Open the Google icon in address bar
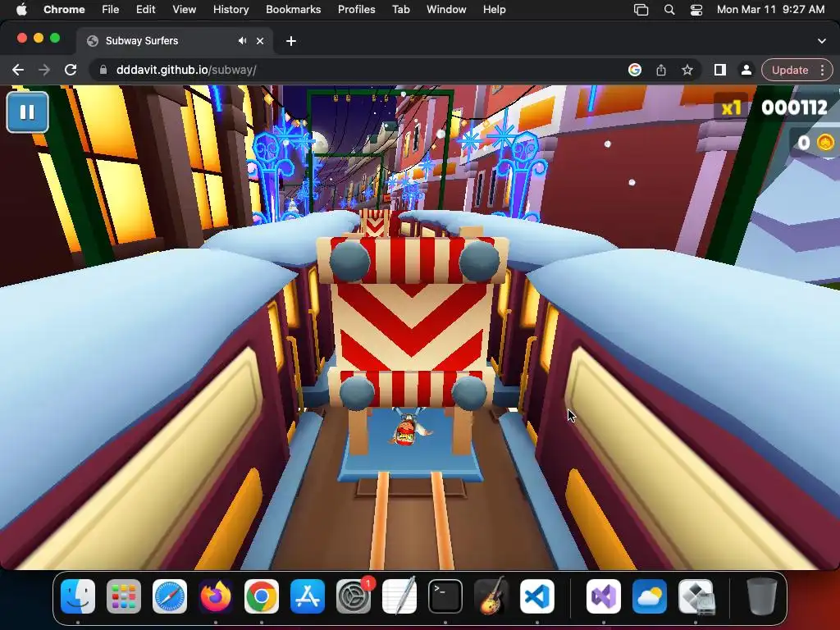840x630 pixels. (x=635, y=71)
